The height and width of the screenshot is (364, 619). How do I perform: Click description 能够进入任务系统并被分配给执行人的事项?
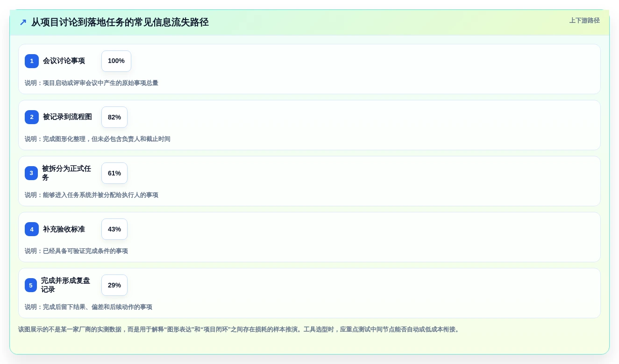(92, 195)
